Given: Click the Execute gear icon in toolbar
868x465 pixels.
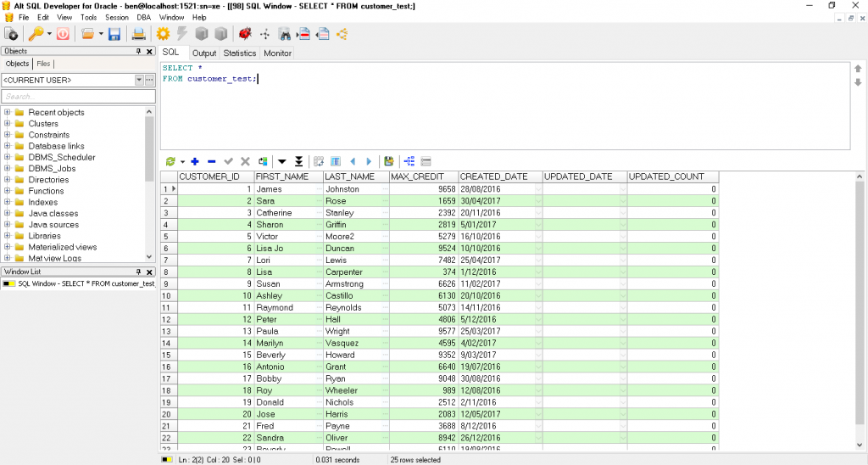Looking at the screenshot, I should [163, 34].
